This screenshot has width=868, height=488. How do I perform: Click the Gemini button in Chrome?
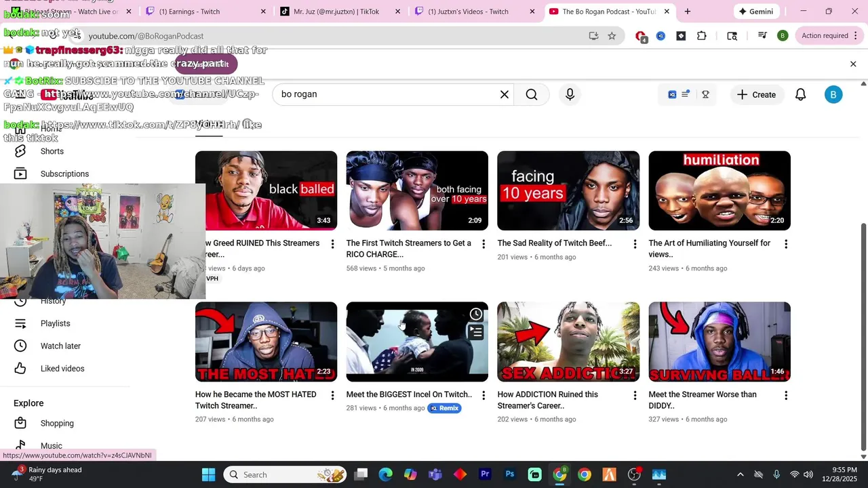[x=755, y=12]
